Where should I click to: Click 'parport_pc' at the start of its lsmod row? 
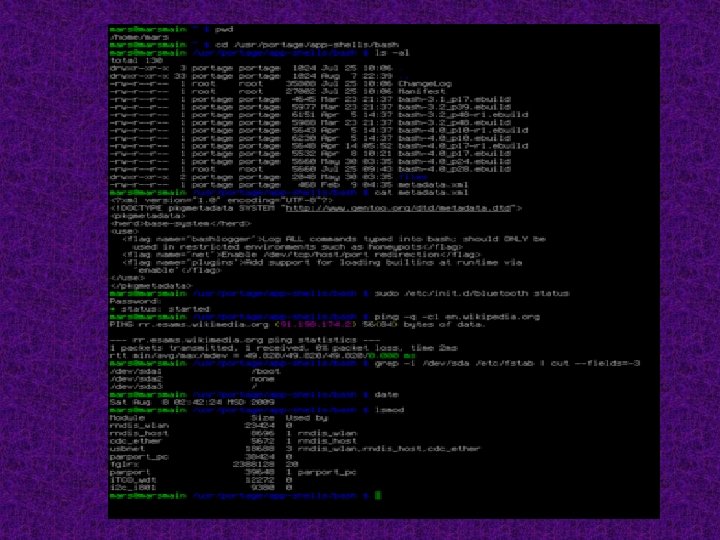[140, 457]
